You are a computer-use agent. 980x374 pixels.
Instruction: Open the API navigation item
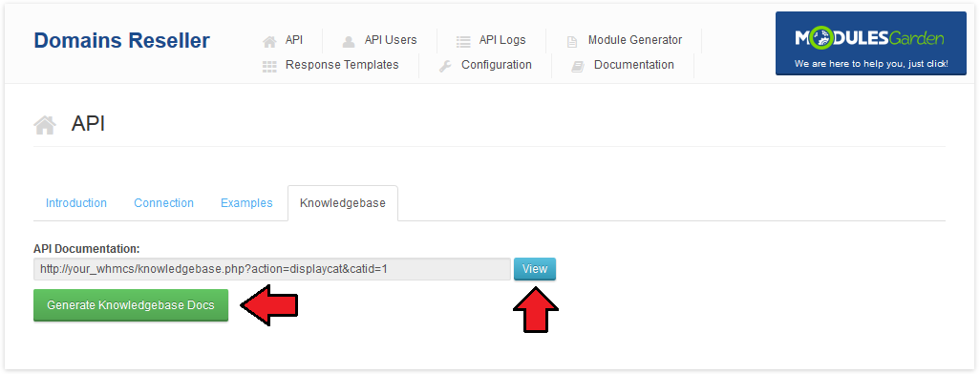click(294, 40)
